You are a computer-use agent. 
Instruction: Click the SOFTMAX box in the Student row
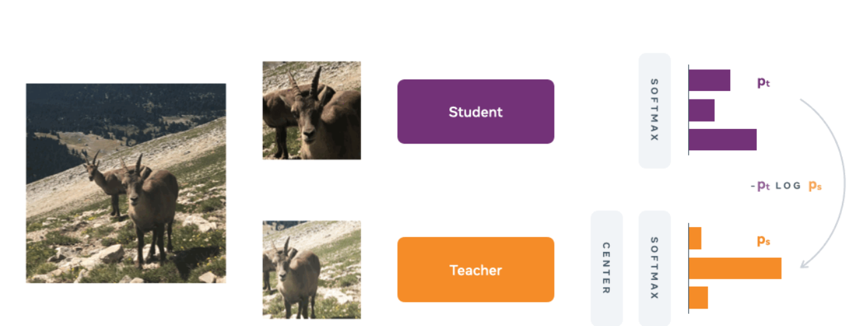[x=654, y=110]
